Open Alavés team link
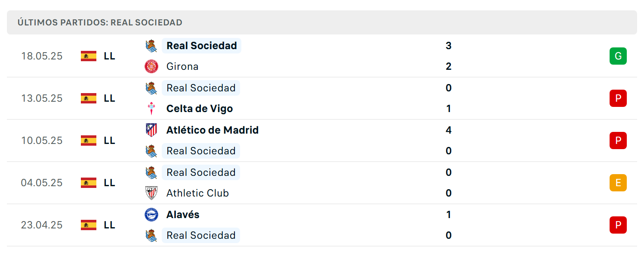The height and width of the screenshot is (253, 644). tap(183, 215)
